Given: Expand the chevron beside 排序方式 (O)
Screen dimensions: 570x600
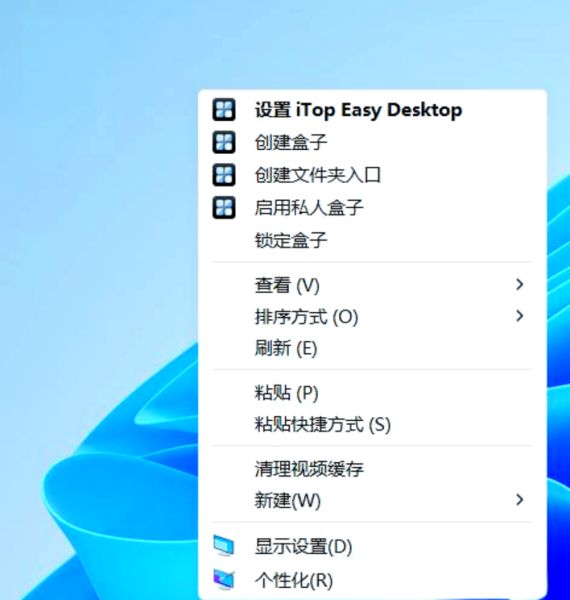Looking at the screenshot, I should coord(519,316).
